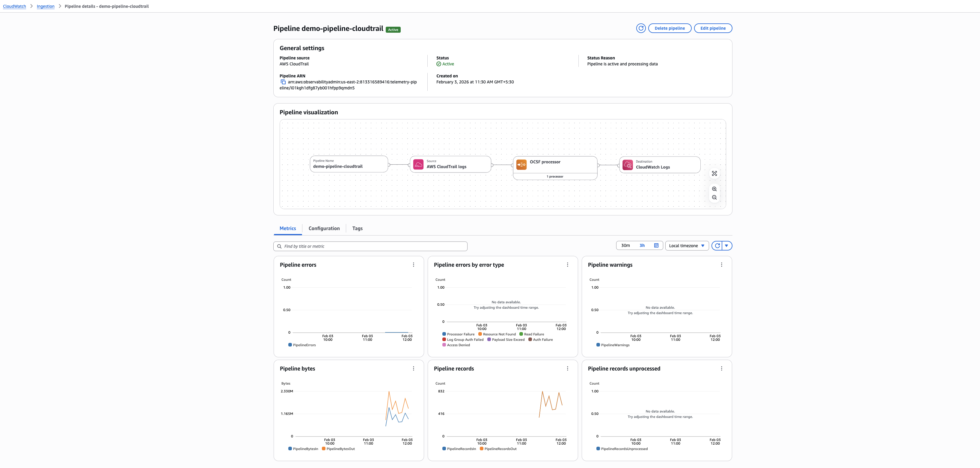
Task: Focus the Find by title or metric field
Action: coord(370,246)
